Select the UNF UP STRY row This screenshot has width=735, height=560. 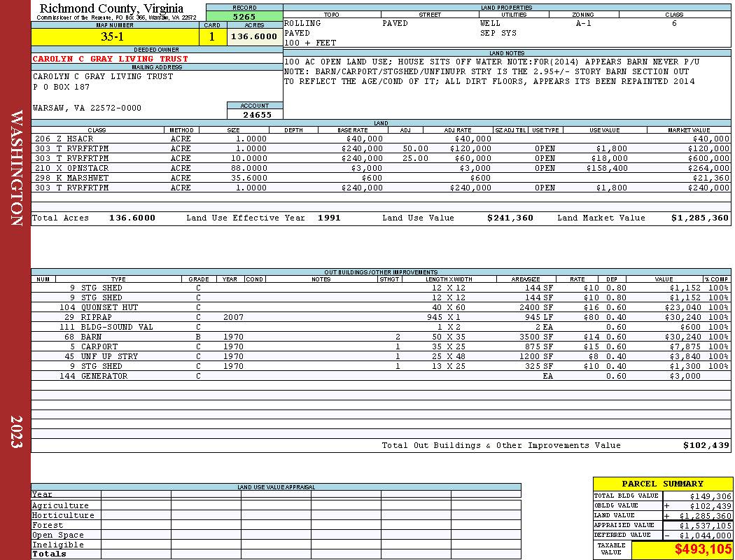[381, 356]
